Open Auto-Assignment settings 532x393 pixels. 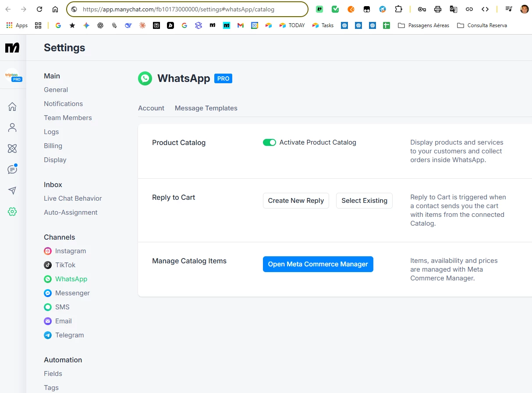(71, 212)
